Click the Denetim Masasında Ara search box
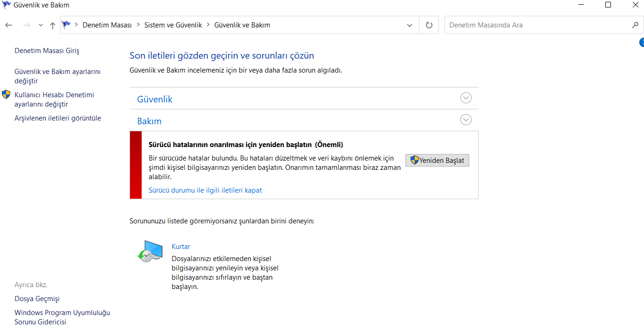 coord(536,25)
